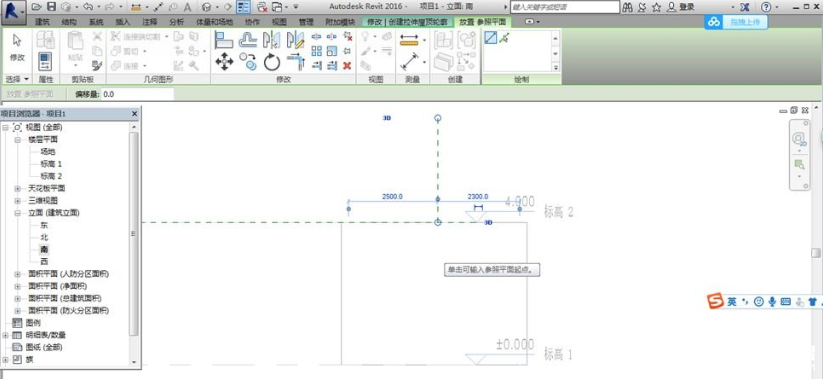Collapse the 楼层平面 tree node
Screen dimensions: 823x379
click(17, 140)
